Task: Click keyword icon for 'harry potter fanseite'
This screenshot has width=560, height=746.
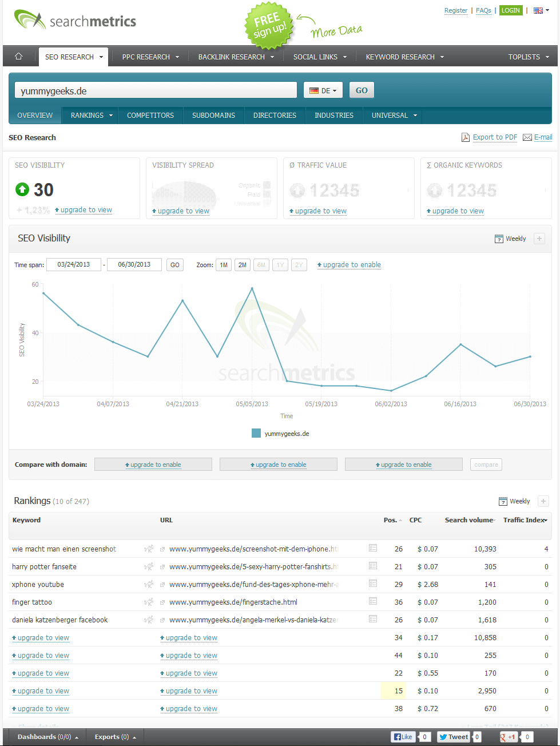Action: tap(149, 567)
